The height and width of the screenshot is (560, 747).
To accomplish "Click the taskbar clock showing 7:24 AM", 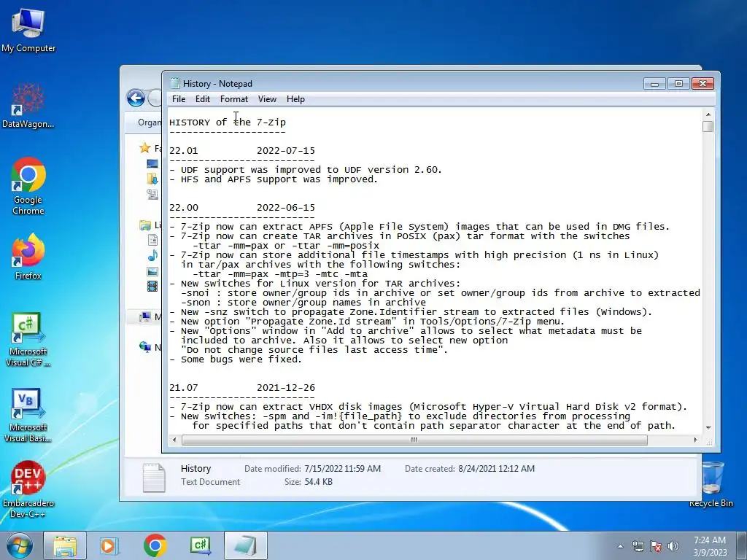I will [x=710, y=545].
